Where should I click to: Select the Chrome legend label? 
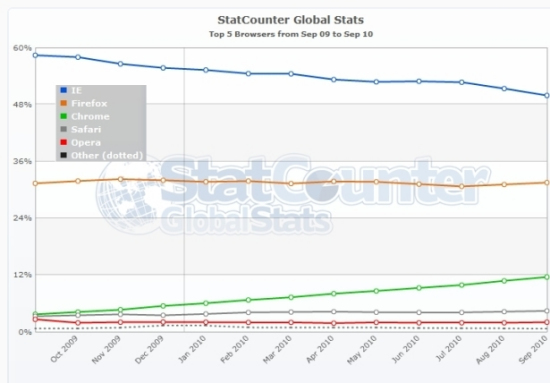(90, 116)
